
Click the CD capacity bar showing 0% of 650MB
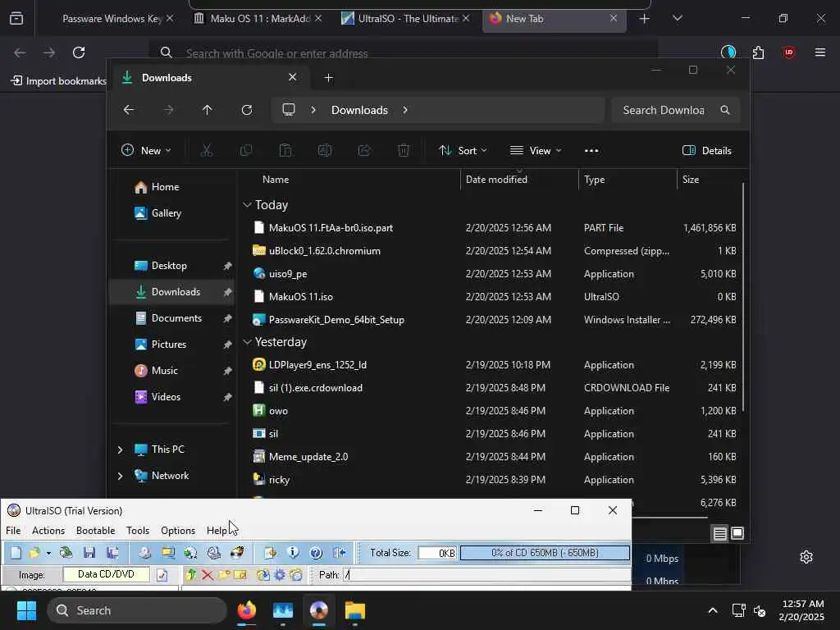point(545,553)
